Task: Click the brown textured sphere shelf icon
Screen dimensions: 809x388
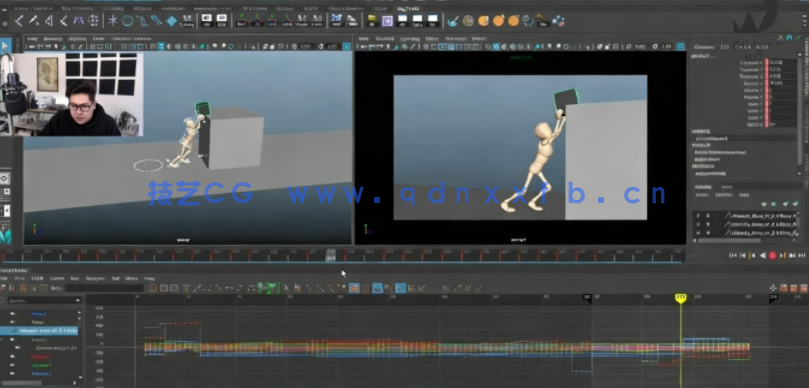Action: click(x=468, y=21)
